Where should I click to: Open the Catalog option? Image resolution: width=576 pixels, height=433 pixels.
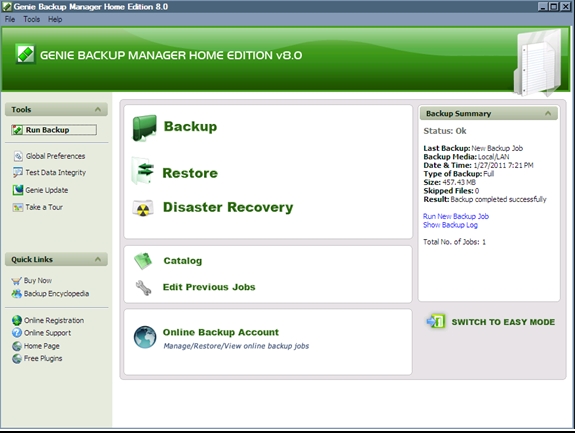pyautogui.click(x=183, y=261)
